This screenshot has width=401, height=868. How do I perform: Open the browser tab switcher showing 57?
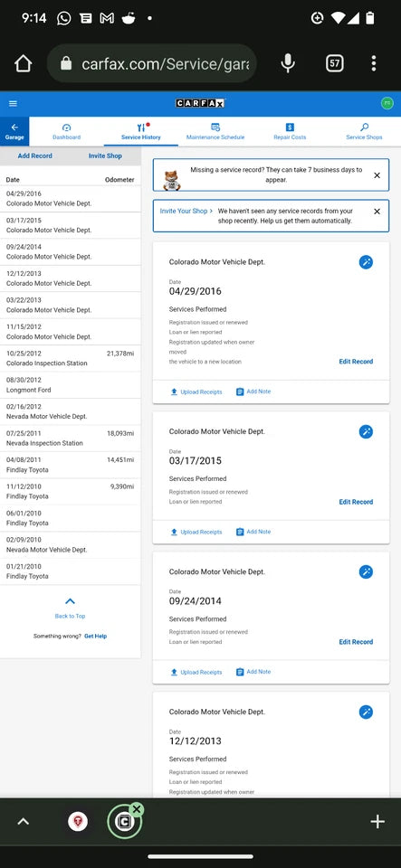334,63
